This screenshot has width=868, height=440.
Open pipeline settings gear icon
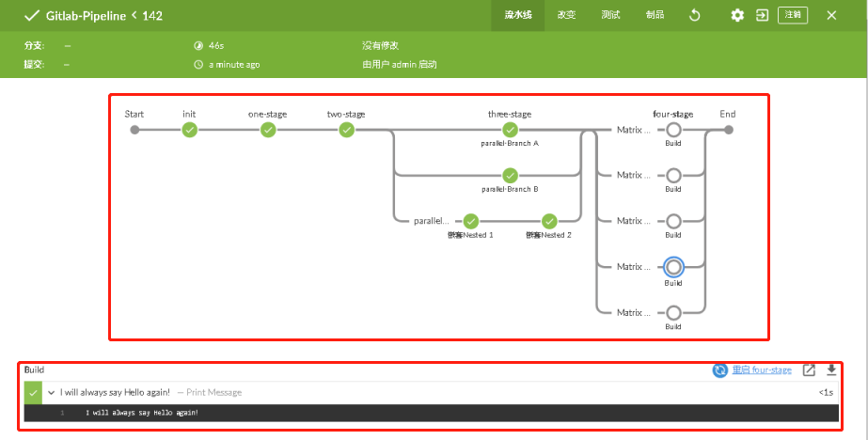(737, 15)
